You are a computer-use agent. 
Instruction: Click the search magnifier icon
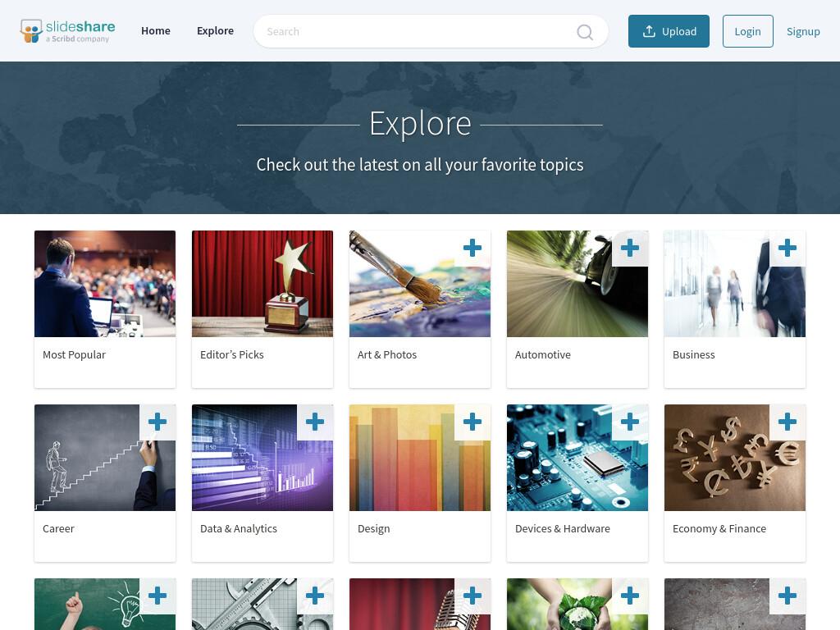584,32
